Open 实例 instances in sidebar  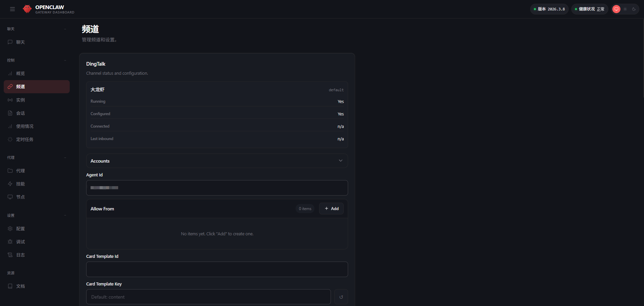pyautogui.click(x=37, y=100)
